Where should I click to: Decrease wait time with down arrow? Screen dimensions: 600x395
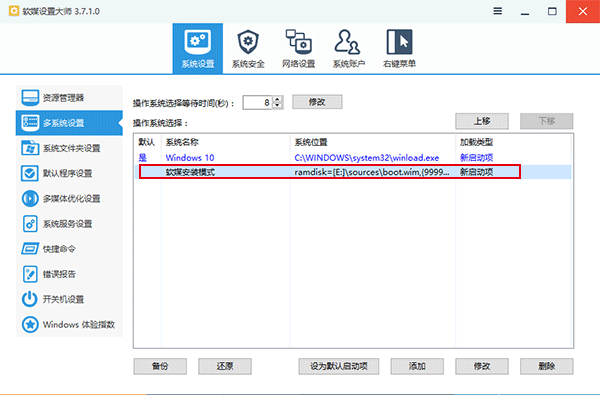[278, 105]
